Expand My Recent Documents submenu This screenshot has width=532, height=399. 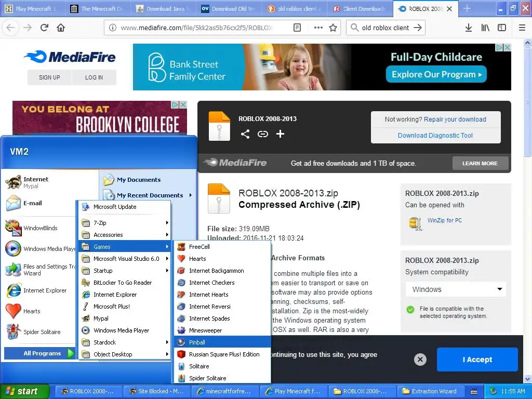click(148, 195)
